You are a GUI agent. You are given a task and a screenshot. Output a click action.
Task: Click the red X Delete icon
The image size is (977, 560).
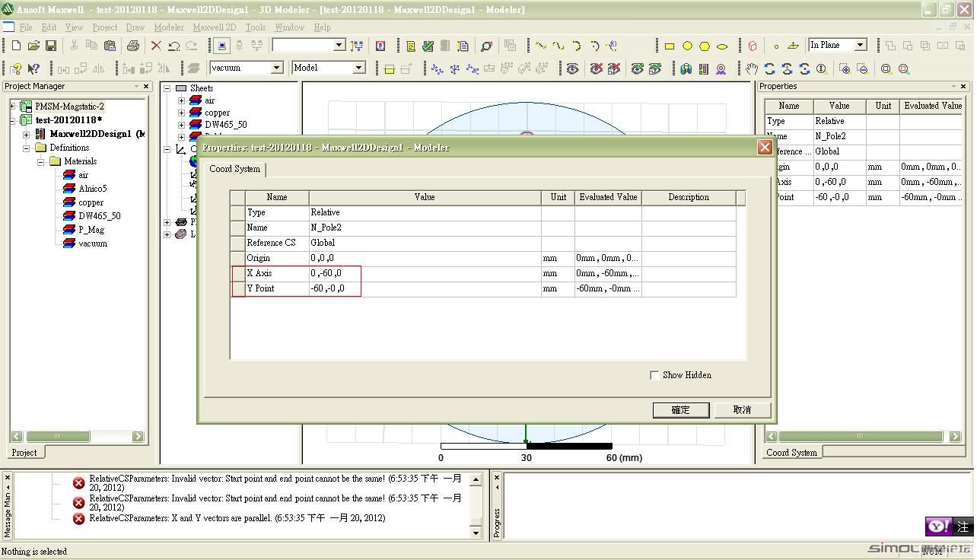tap(156, 46)
